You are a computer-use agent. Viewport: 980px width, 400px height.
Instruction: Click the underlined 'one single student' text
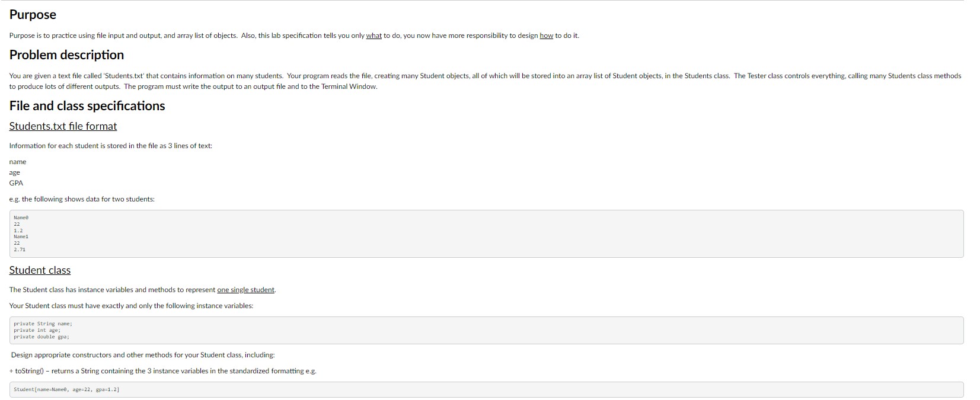click(x=245, y=290)
